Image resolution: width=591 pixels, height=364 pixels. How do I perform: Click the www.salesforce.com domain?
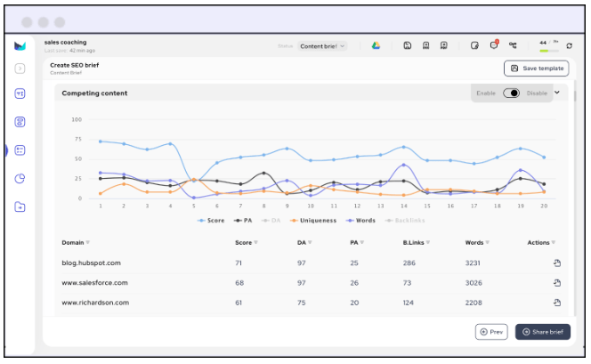(x=94, y=283)
